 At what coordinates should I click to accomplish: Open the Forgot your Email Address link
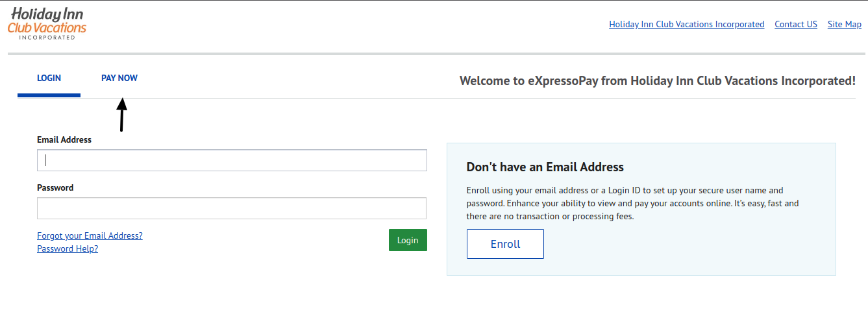coord(90,235)
